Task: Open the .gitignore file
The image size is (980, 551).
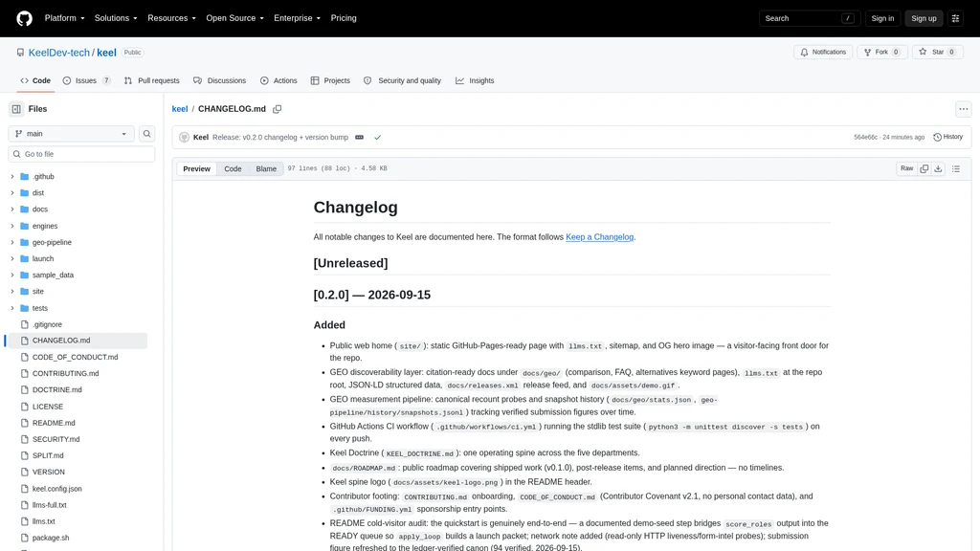Action: (x=47, y=325)
